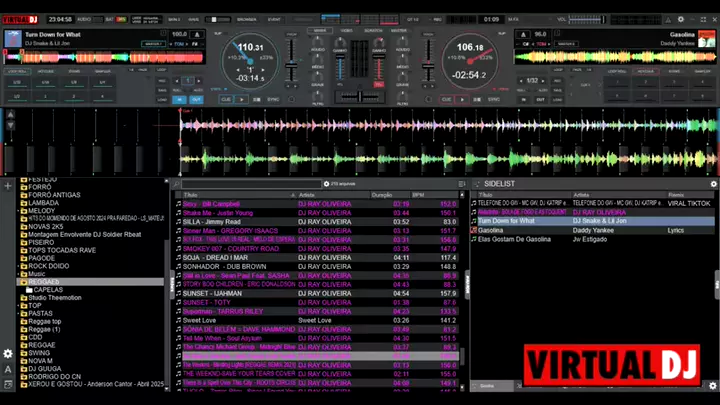
Task: Toggle left deck loop OUT button
Action: click(x=196, y=100)
